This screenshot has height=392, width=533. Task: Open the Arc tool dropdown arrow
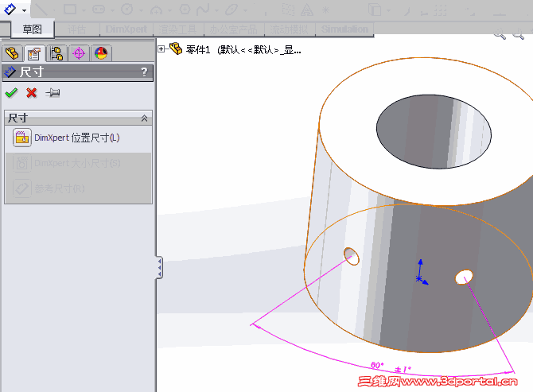click(169, 10)
